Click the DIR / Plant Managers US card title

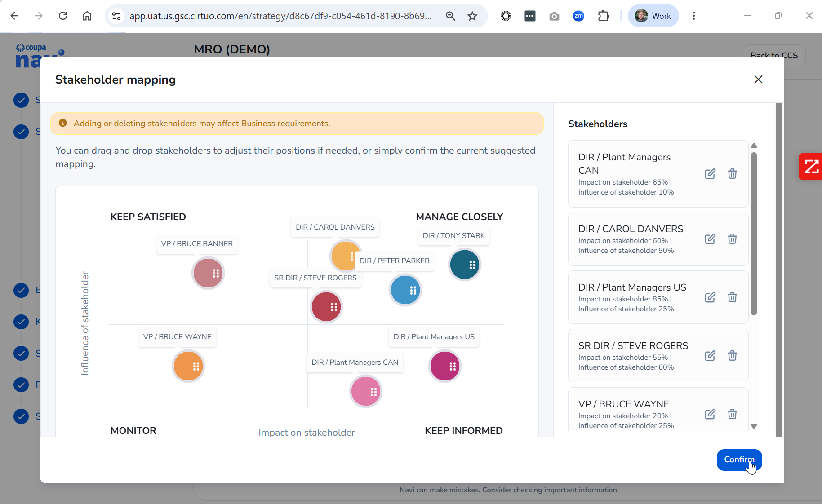(632, 287)
